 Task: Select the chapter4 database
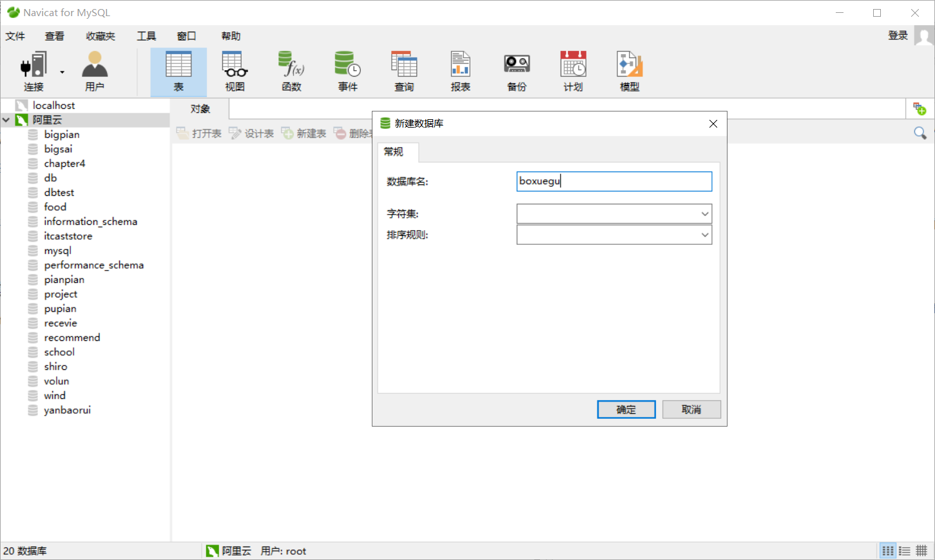(x=64, y=163)
